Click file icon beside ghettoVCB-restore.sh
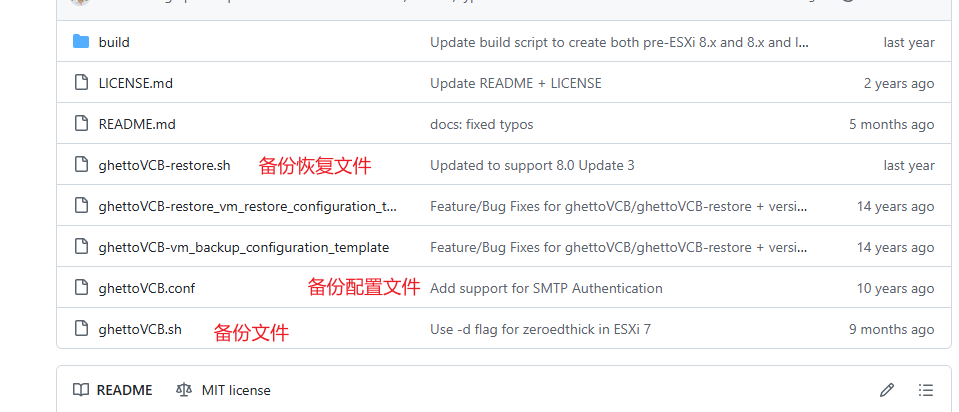This screenshot has width=959, height=412. pyautogui.click(x=81, y=164)
